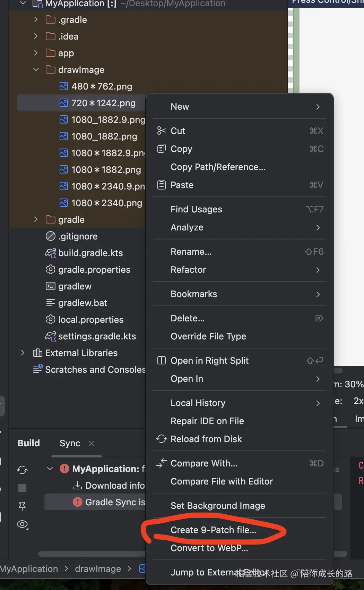Click the Reload from Disk icon
This screenshot has height=590, width=364.
pyautogui.click(x=161, y=439)
